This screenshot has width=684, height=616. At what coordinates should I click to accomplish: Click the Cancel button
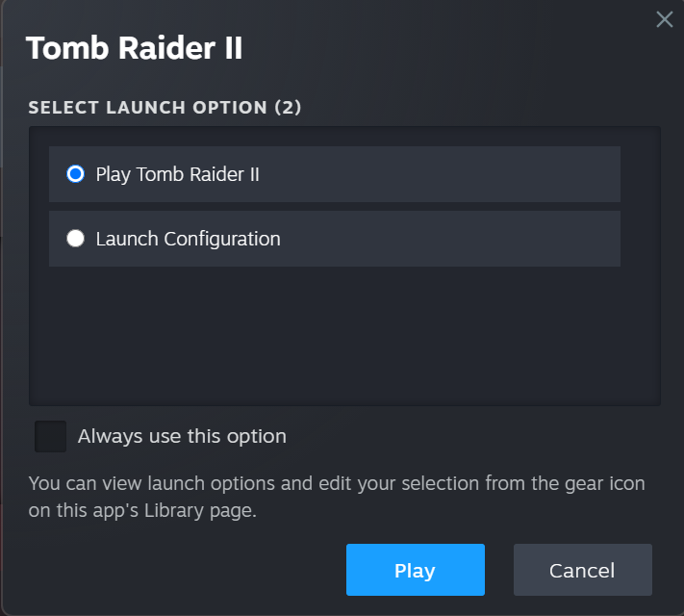pyautogui.click(x=582, y=570)
